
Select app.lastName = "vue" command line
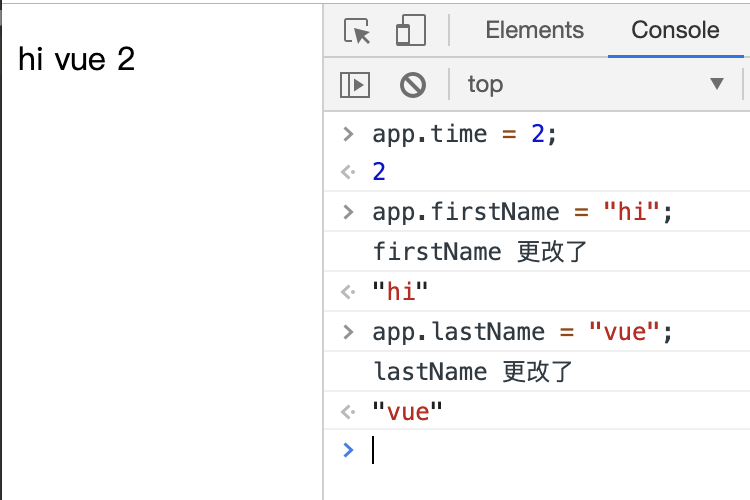tap(522, 332)
